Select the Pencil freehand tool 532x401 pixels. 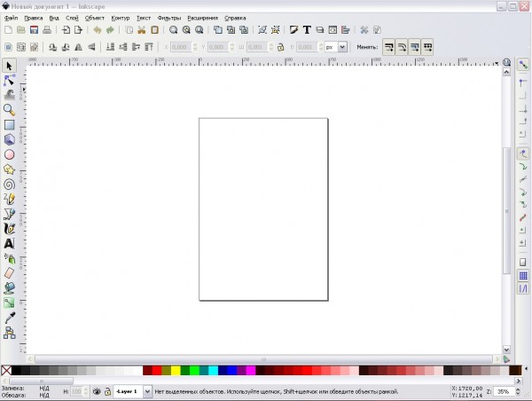click(x=9, y=199)
